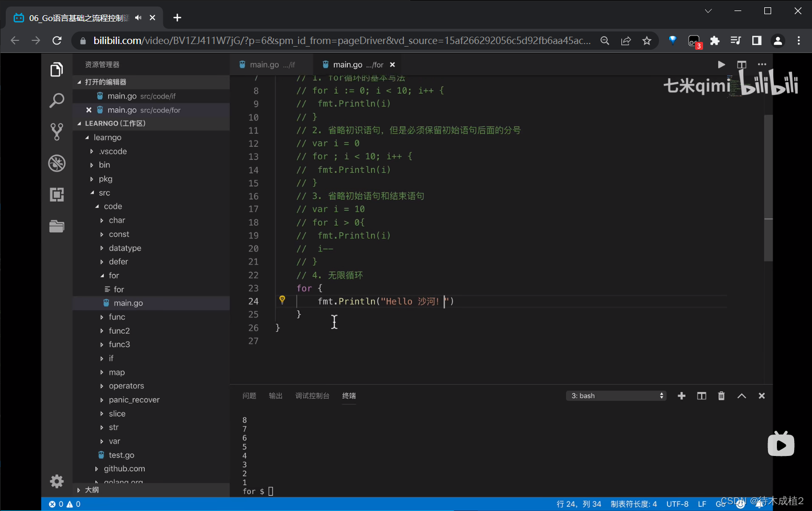The height and width of the screenshot is (511, 812).
Task: Delete the terminal with trash icon
Action: click(721, 396)
